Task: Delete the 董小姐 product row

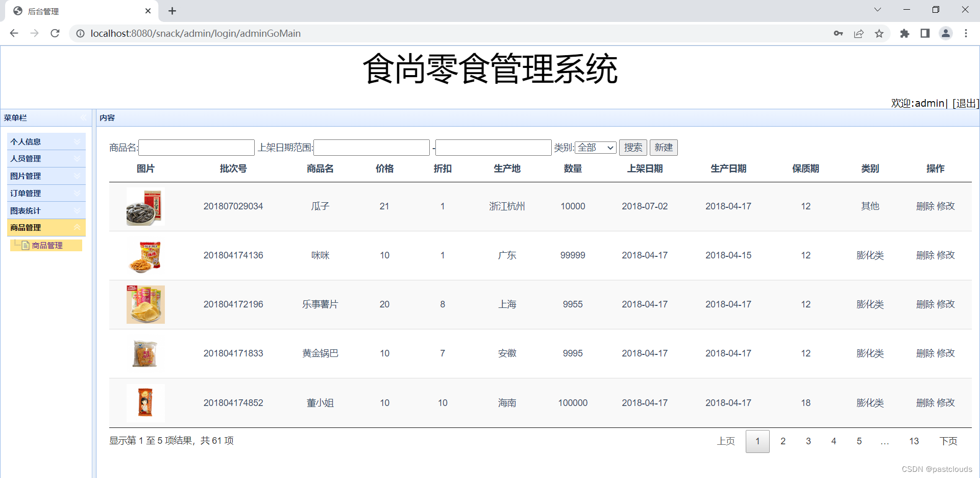Action: (925, 403)
